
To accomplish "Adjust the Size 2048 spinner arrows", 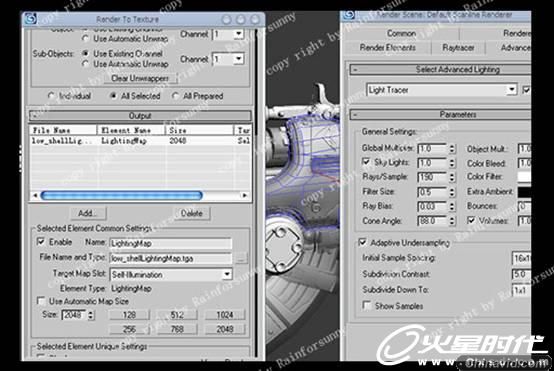I will [91, 315].
